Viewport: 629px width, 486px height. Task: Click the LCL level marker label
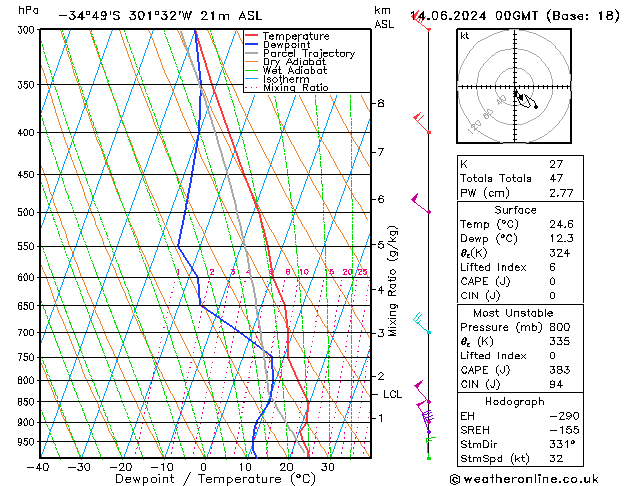[x=392, y=395]
